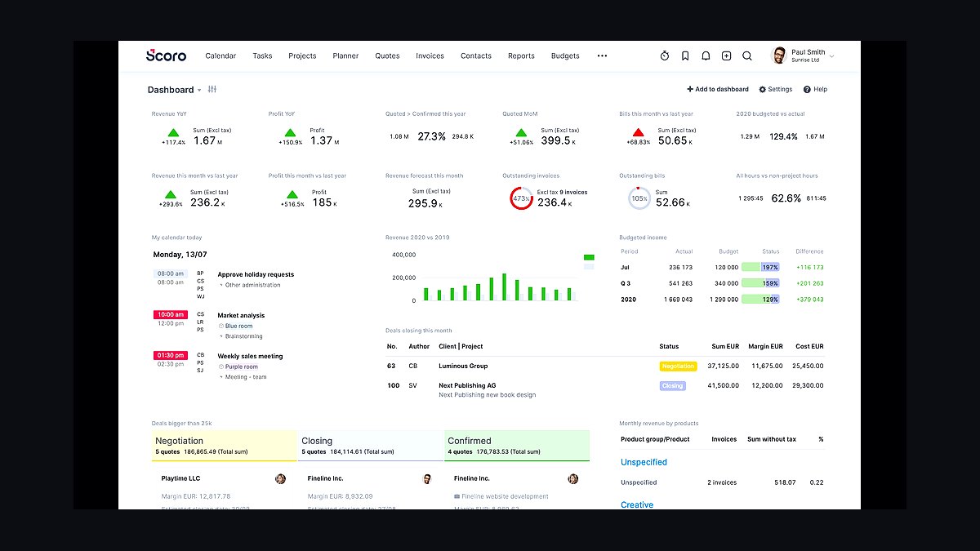Click the Jul 197% status bar

click(760, 267)
